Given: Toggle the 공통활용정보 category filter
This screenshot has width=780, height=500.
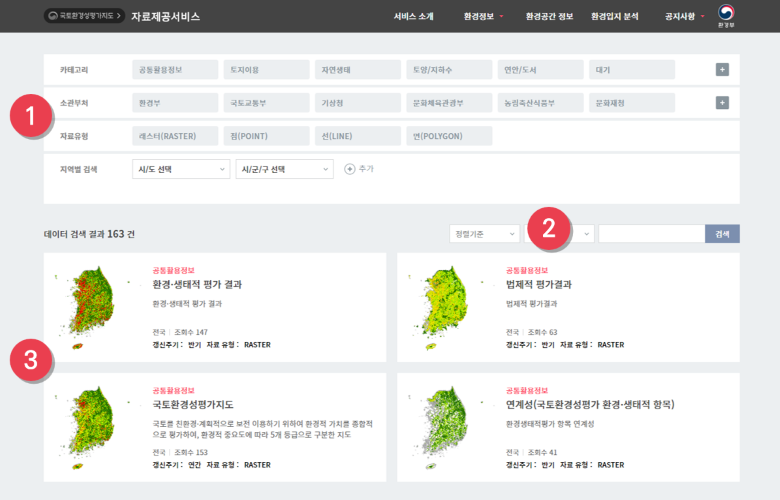Looking at the screenshot, I should [175, 70].
